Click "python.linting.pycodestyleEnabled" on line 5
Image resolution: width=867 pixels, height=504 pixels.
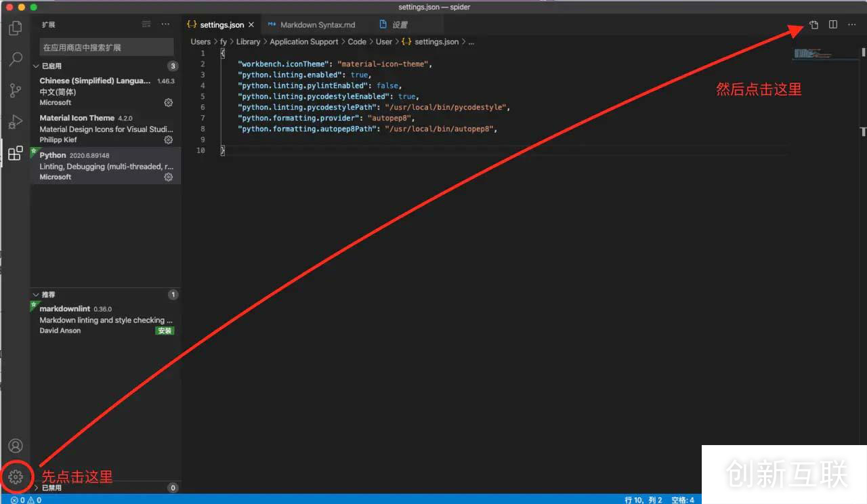pyautogui.click(x=313, y=96)
